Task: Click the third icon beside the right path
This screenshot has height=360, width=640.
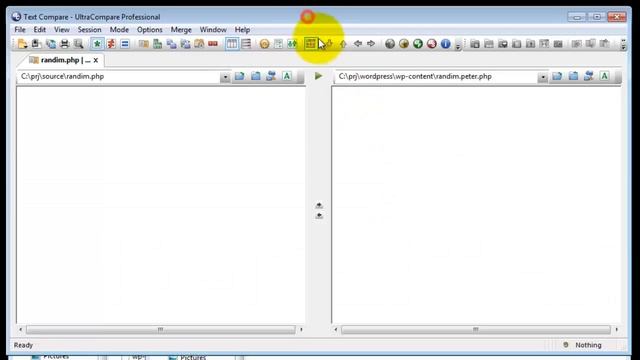Action: (x=589, y=76)
